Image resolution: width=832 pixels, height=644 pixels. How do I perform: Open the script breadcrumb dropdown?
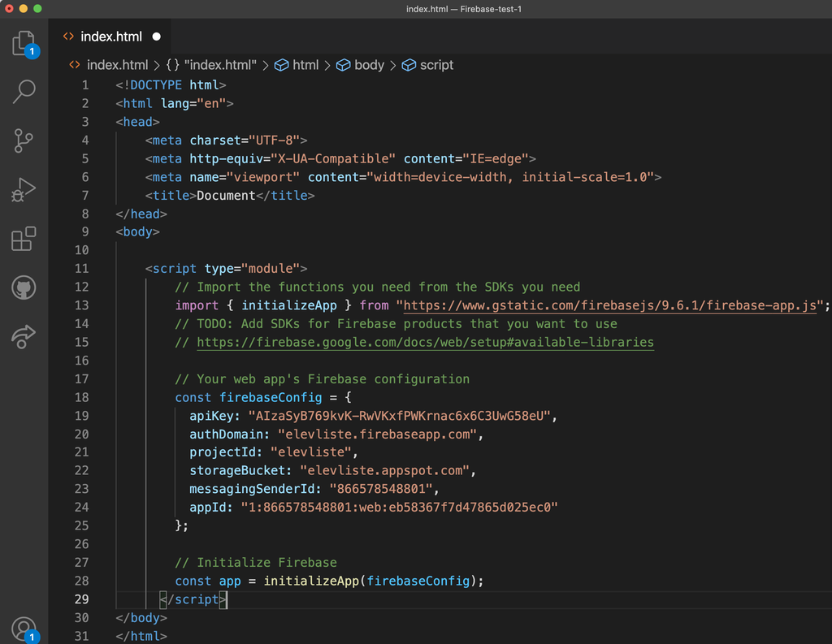(x=427, y=65)
